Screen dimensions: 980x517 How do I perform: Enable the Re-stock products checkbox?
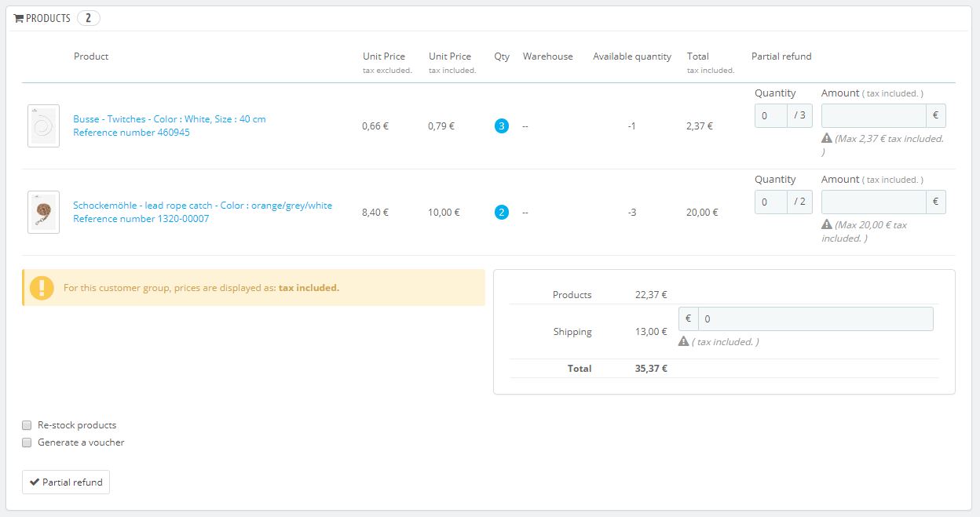coord(27,425)
